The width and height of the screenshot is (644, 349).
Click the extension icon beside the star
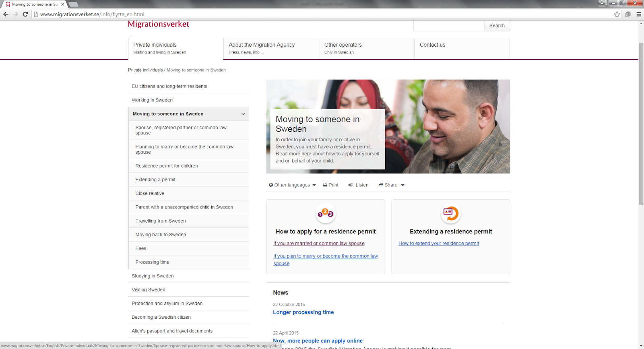coord(627,14)
